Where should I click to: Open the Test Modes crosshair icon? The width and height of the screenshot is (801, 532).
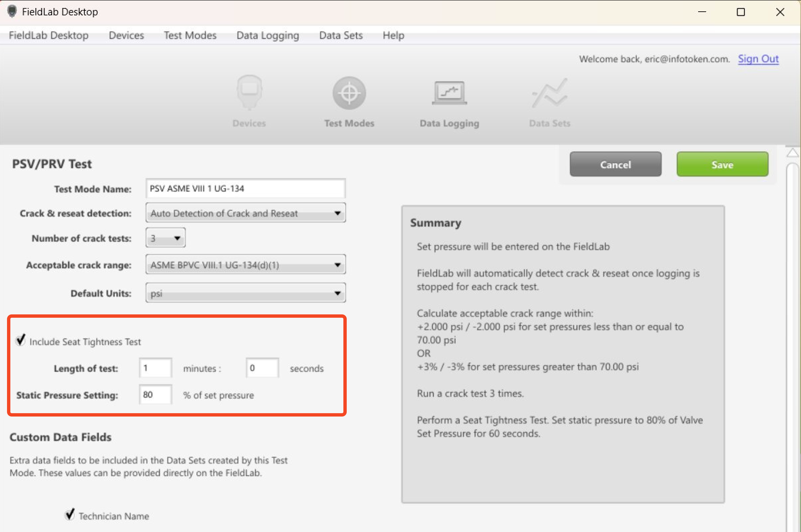[x=349, y=93]
